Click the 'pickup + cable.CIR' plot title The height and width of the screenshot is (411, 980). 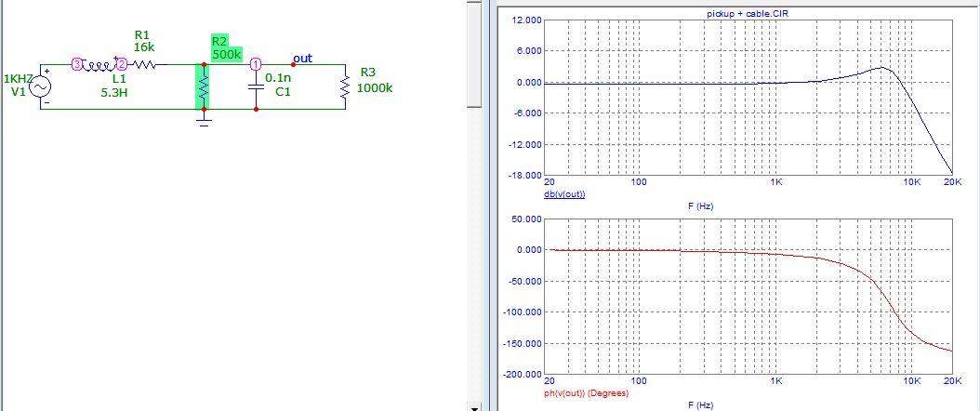748,12
